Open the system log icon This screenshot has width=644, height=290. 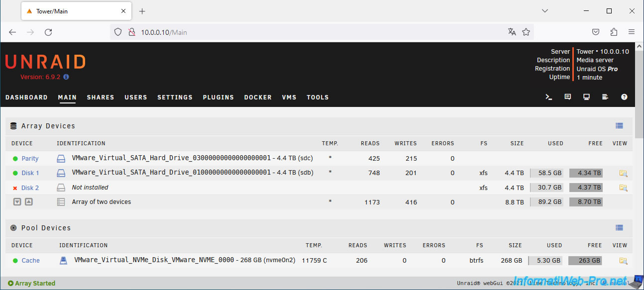tap(605, 97)
